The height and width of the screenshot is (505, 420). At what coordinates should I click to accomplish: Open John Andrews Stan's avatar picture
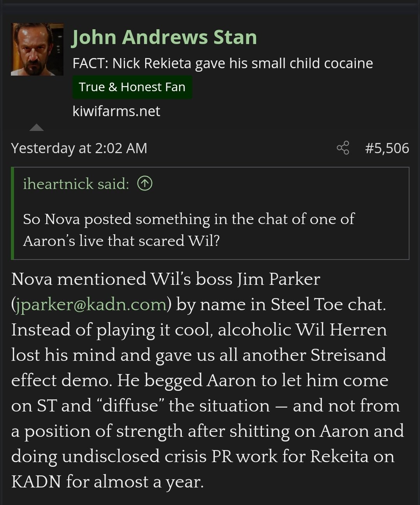37,49
